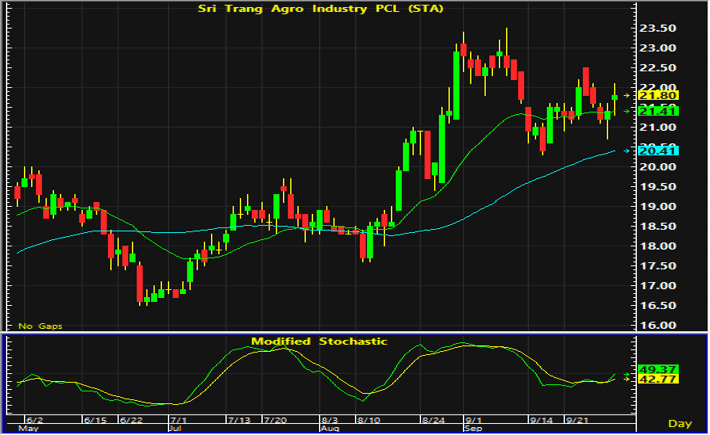The height and width of the screenshot is (435, 710).
Task: Select the 7/20 date on the time axis
Action: [275, 420]
